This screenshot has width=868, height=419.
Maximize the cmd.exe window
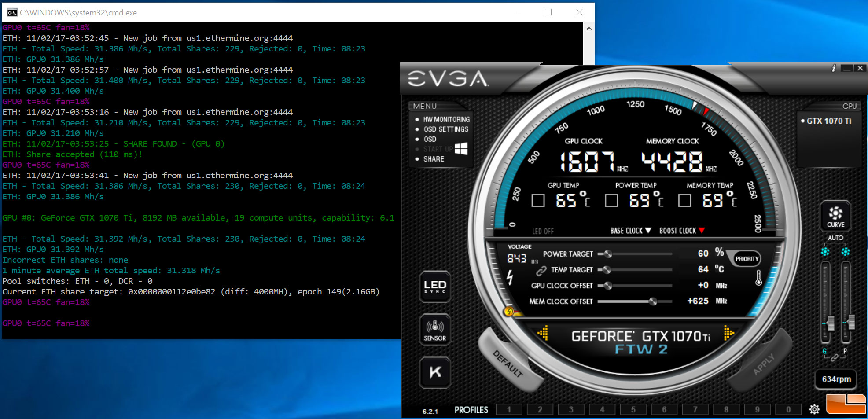pos(548,12)
